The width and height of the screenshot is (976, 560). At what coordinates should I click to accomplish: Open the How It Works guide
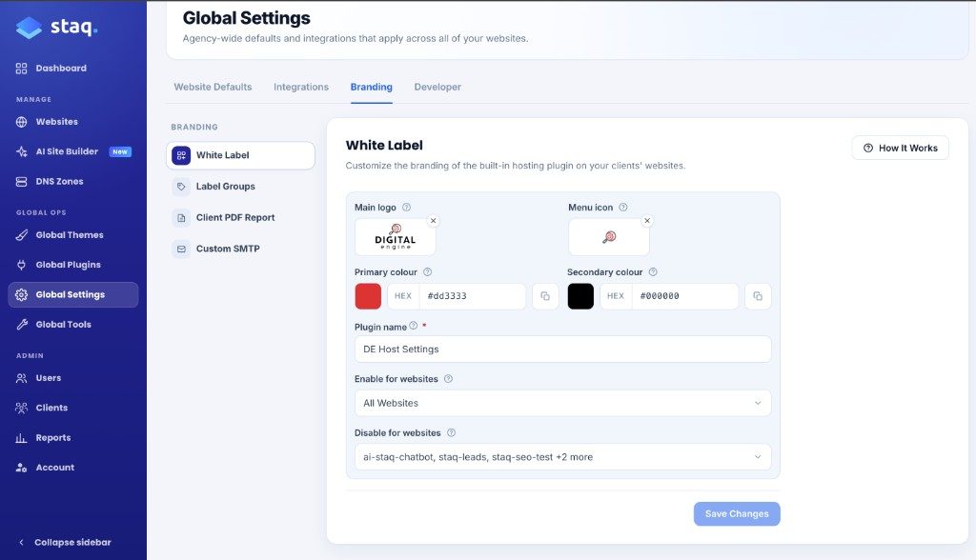coord(900,148)
